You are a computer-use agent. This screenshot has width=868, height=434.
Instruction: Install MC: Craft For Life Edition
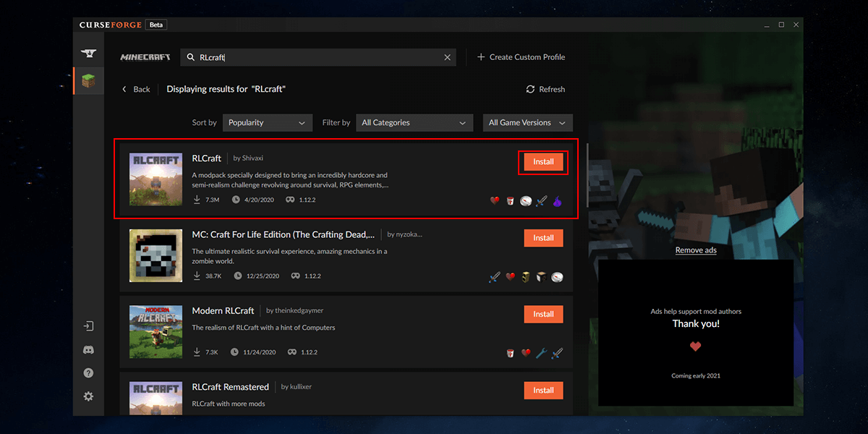click(543, 238)
